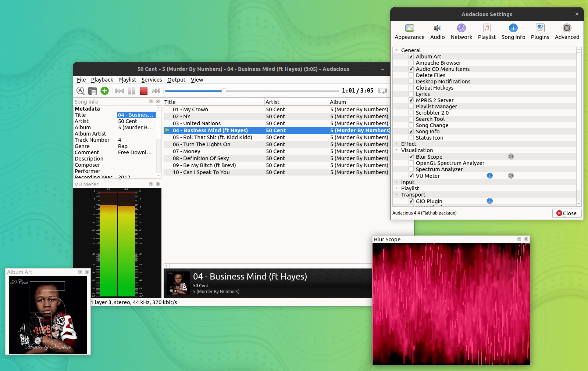588x371 pixels.
Task: Open Appearance settings category
Action: (x=410, y=32)
